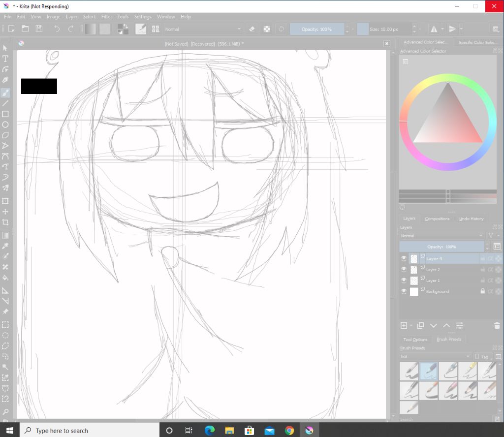The height and width of the screenshot is (437, 504).
Task: Move layer down in the stack
Action: 433,325
